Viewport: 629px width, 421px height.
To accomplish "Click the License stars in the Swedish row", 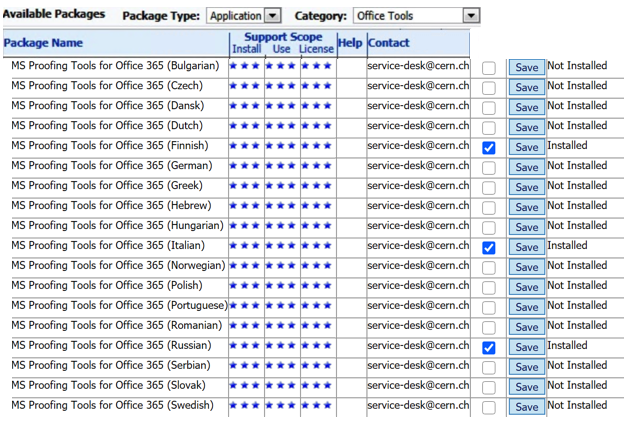I will point(317,405).
